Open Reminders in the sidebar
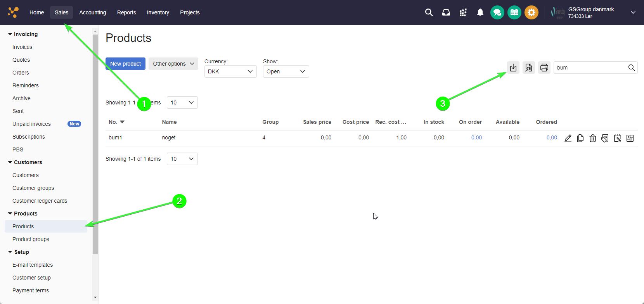Screen dimensions: 644x304 click(x=25, y=85)
